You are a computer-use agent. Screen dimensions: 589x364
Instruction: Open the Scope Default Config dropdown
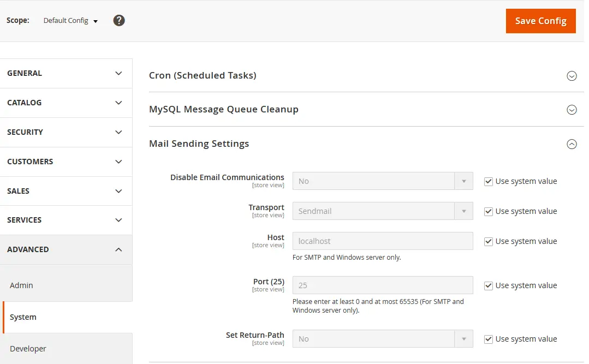71,20
